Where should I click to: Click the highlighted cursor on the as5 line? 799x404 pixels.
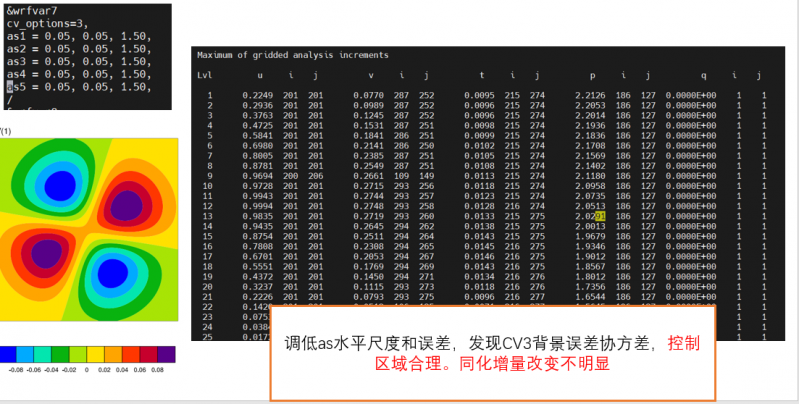[10, 87]
